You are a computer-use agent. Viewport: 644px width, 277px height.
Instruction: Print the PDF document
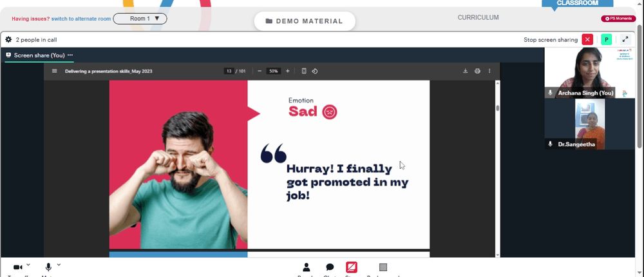[x=477, y=71]
